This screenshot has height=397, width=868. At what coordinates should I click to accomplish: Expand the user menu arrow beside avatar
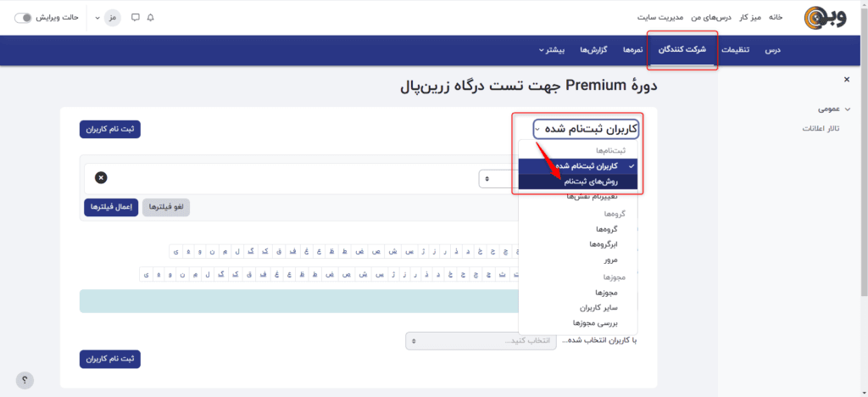tap(97, 17)
